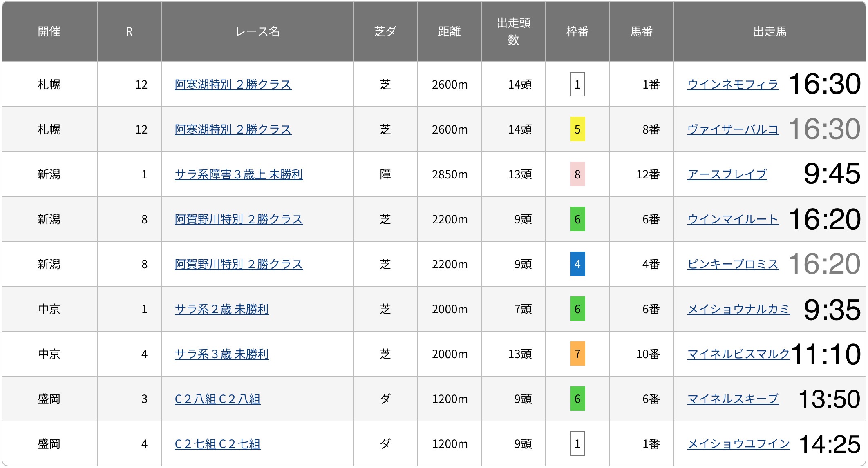Open サラ系障害3歳上 未勝利 race link
This screenshot has height=468, width=868.
tap(239, 174)
